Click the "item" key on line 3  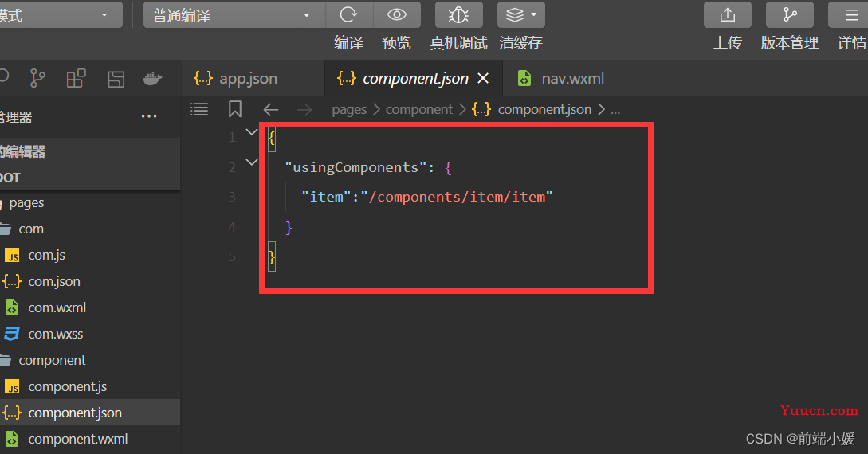(327, 197)
